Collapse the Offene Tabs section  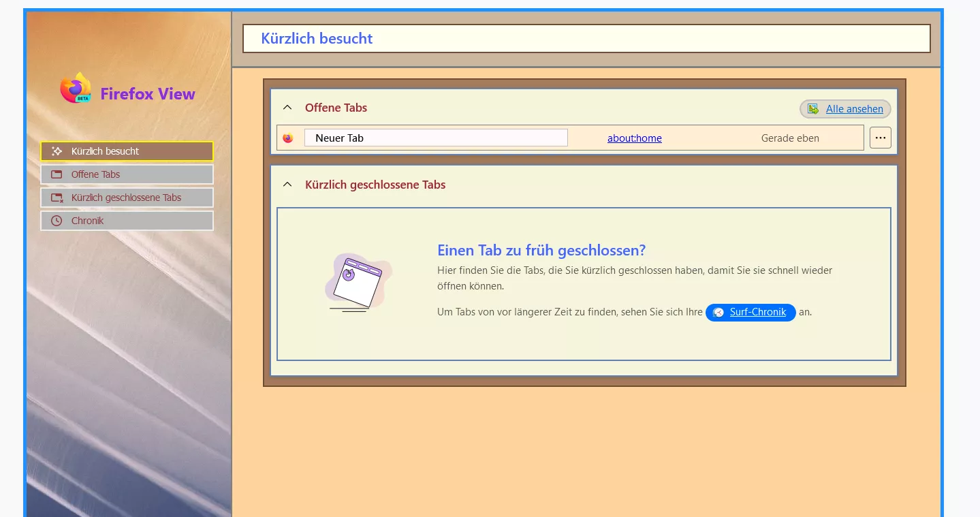(287, 108)
